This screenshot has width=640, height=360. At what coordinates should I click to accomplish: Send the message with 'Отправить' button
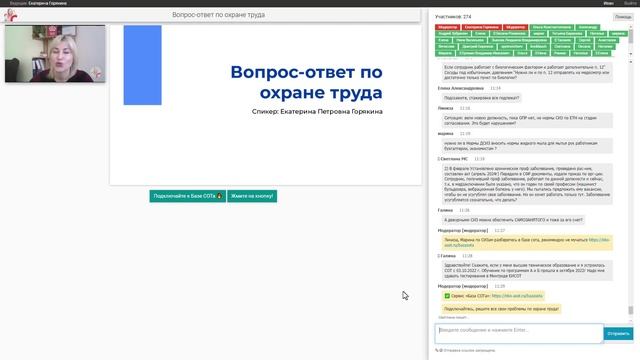pos(618,333)
